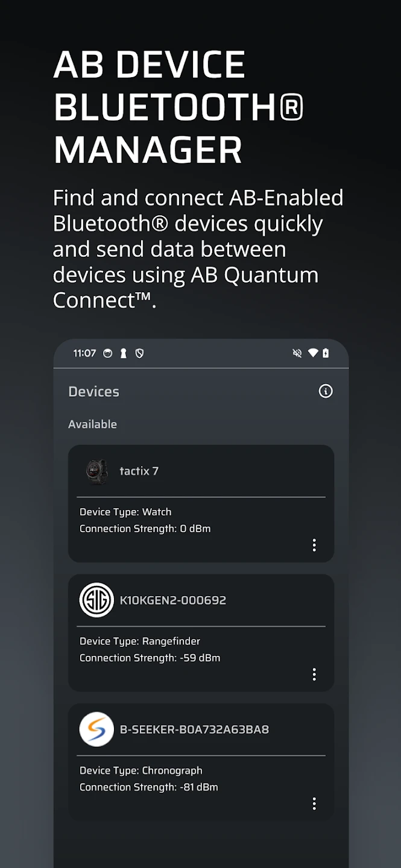Viewport: 401px width, 868px height.
Task: Tap the muted notifications status bar icon
Action: [x=297, y=353]
